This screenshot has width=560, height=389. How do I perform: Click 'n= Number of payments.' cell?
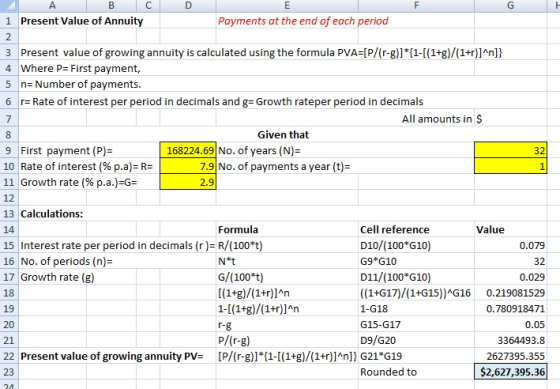pyautogui.click(x=81, y=84)
